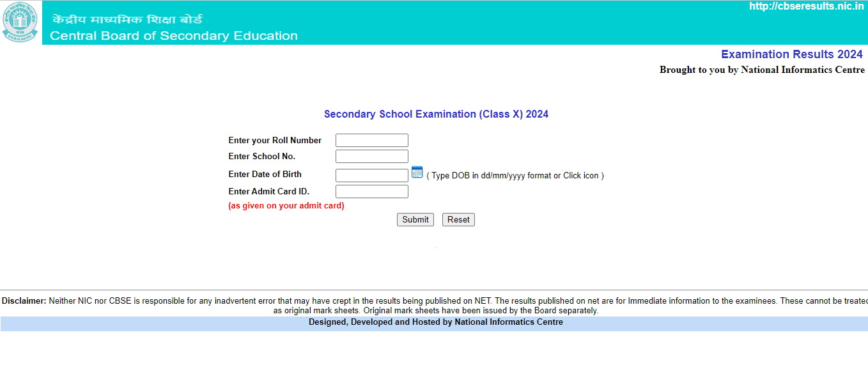Open the date of birth calendar picker
Image resolution: width=868 pixels, height=367 pixels.
(417, 172)
